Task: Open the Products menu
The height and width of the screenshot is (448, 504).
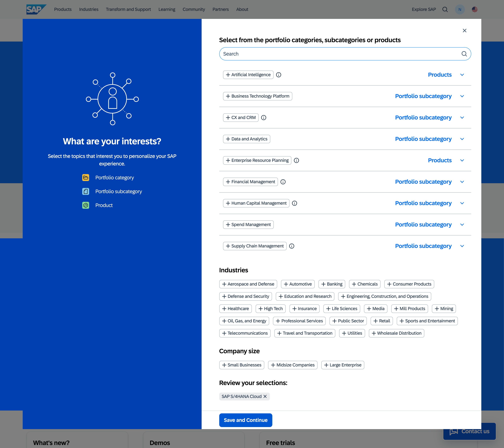Action: 63,9
